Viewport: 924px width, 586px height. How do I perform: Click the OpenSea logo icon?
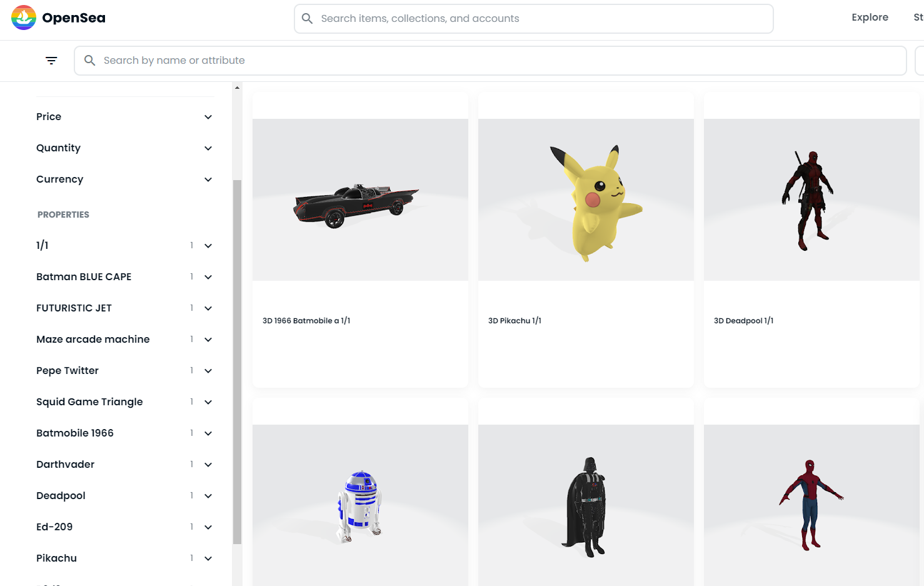24,18
